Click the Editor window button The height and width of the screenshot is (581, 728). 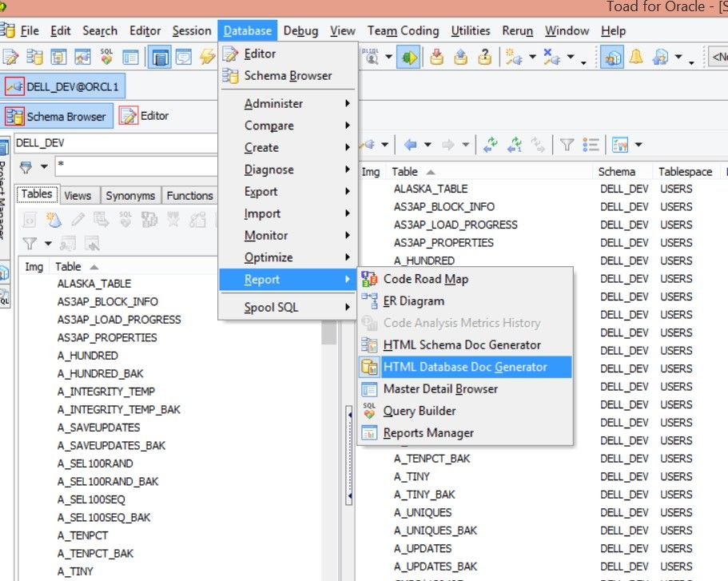[x=145, y=116]
